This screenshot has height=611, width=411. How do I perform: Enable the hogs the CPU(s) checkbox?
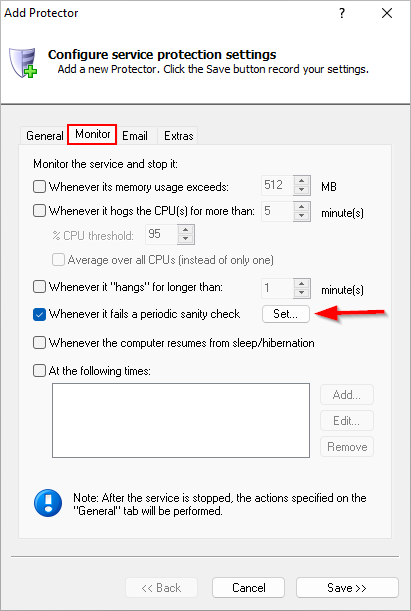39,211
